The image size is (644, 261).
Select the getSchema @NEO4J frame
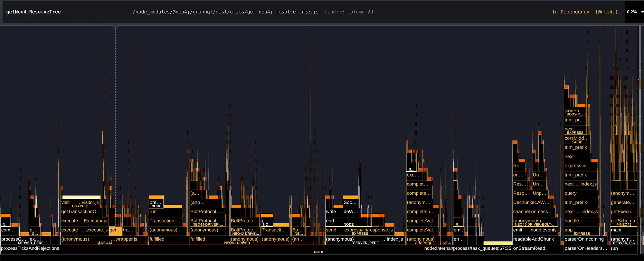click(x=623, y=222)
